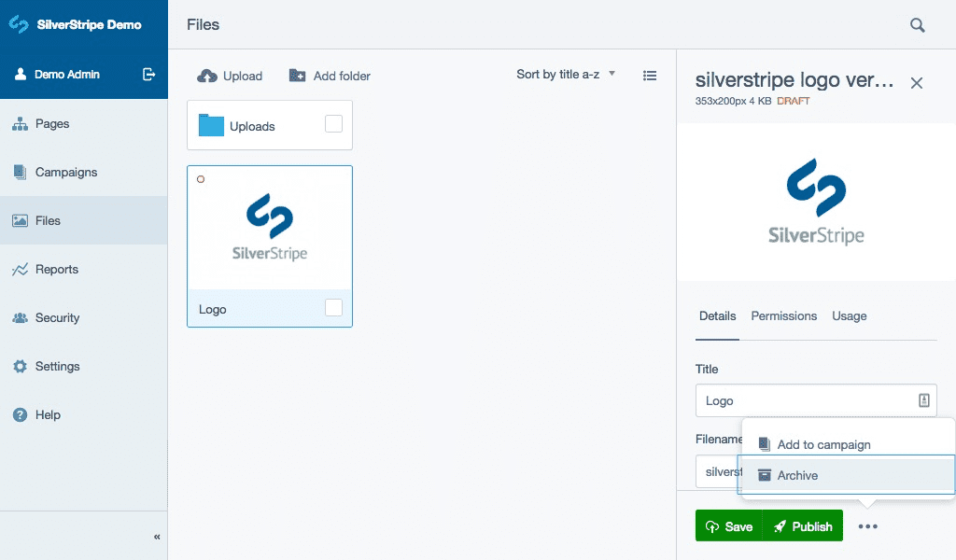
Task: Open Security section
Action: click(57, 318)
